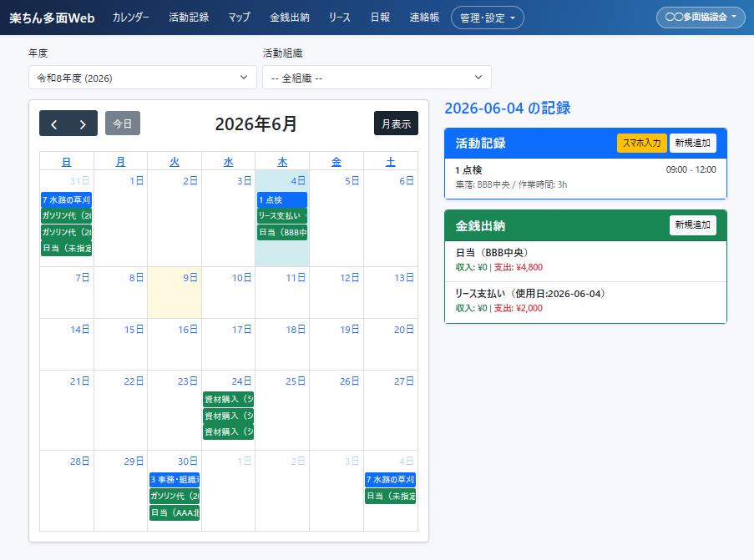This screenshot has width=754, height=560.
Task: Click the 月表示 month view button
Action: [x=397, y=124]
